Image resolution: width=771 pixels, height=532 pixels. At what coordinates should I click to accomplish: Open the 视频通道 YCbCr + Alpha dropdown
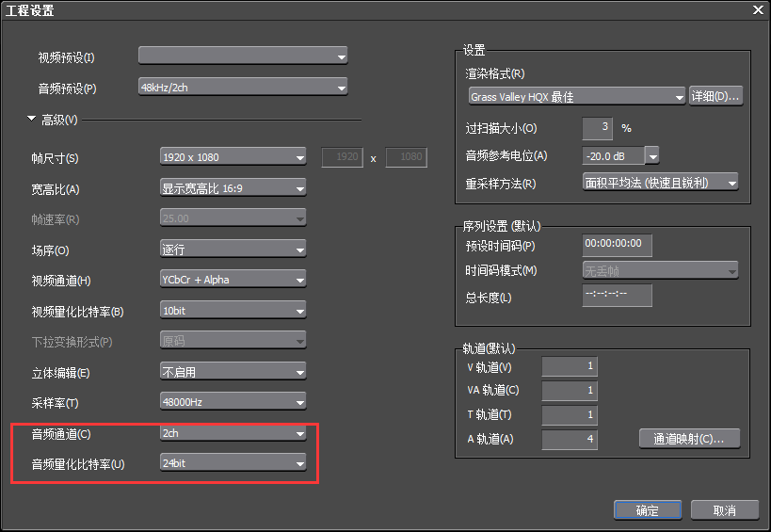pos(233,280)
